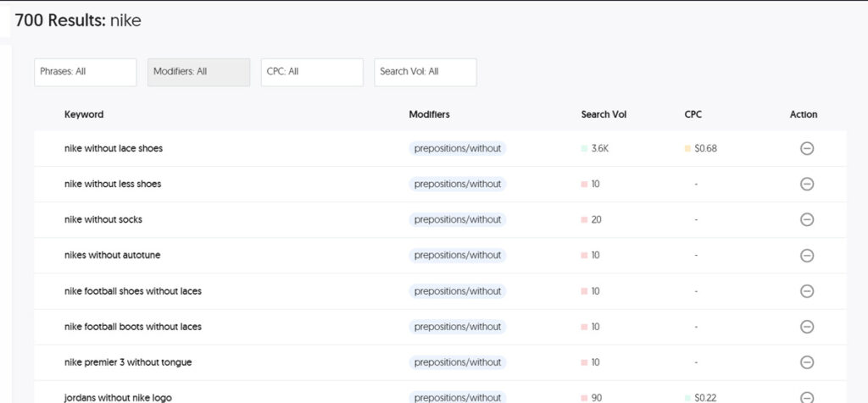Sort by CPC column header
868x403 pixels.
tap(693, 114)
